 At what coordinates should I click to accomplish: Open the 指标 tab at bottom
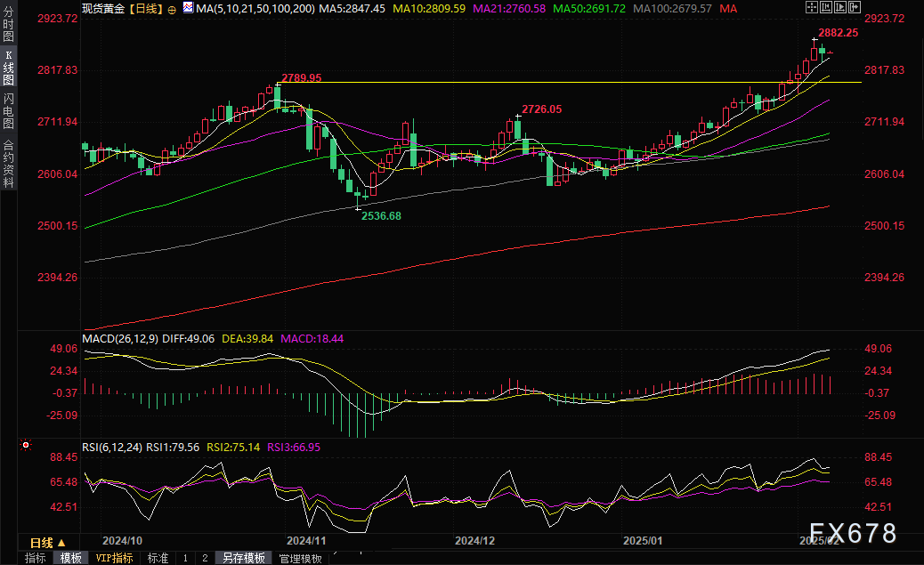(36, 559)
